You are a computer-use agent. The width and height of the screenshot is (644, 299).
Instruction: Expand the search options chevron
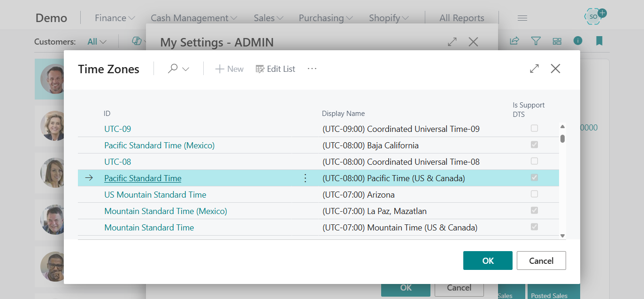pos(185,69)
